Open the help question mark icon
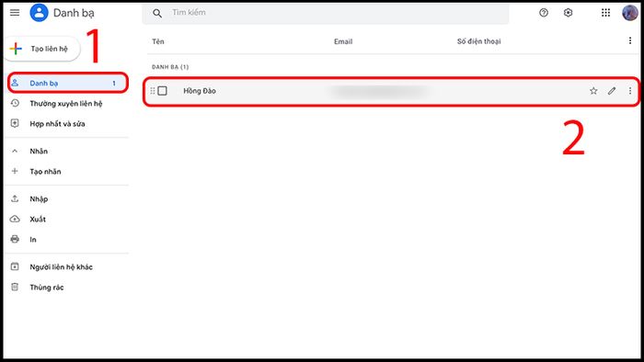644x362 pixels. [544, 13]
